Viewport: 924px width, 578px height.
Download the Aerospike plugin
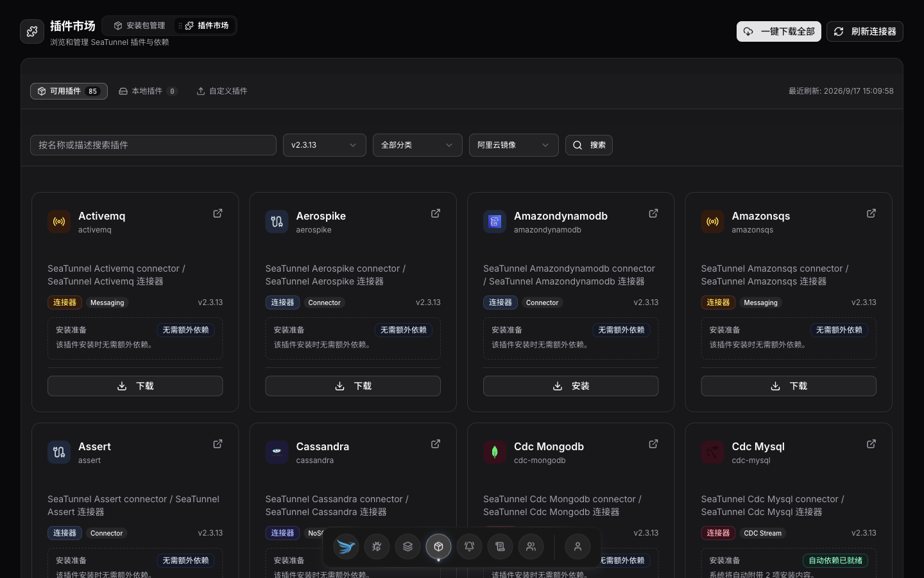[x=353, y=386]
